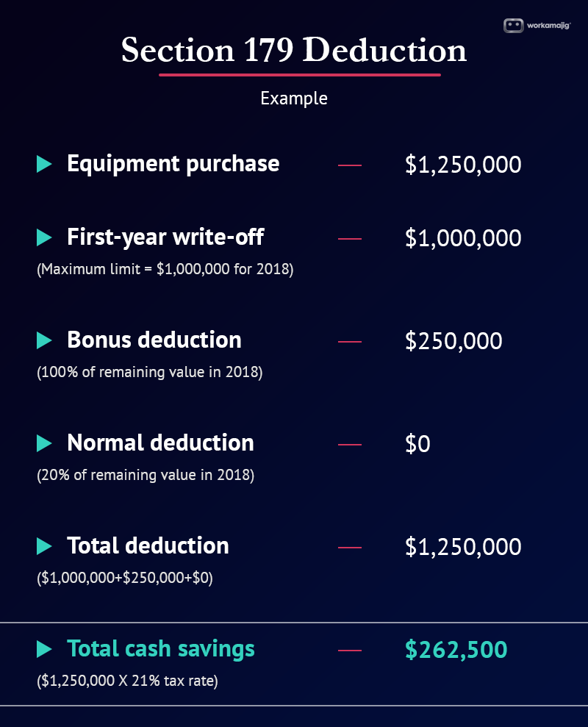
Task: Select the Section 179 Deduction title
Action: (293, 49)
